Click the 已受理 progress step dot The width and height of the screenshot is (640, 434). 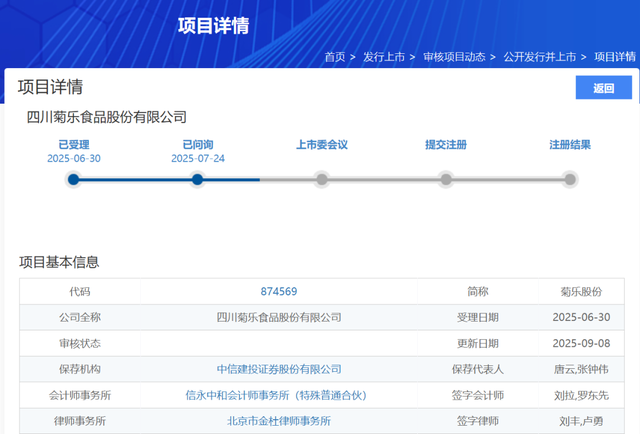click(73, 180)
